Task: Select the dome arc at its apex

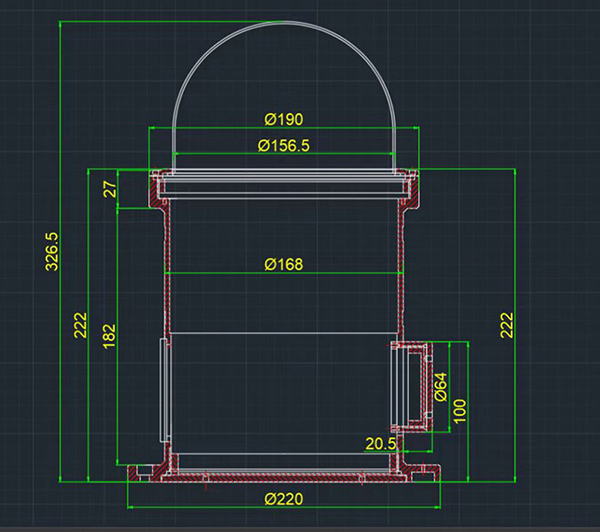Action: (284, 29)
